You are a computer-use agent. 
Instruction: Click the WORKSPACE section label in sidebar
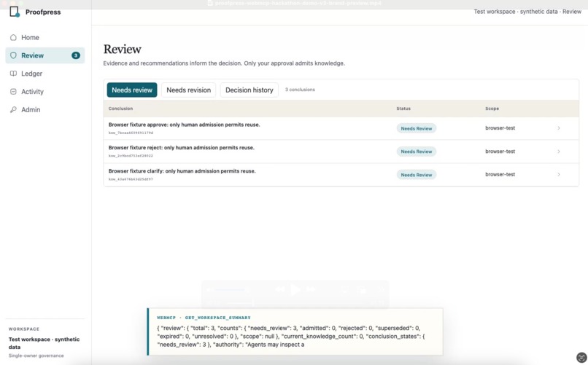tap(24, 329)
